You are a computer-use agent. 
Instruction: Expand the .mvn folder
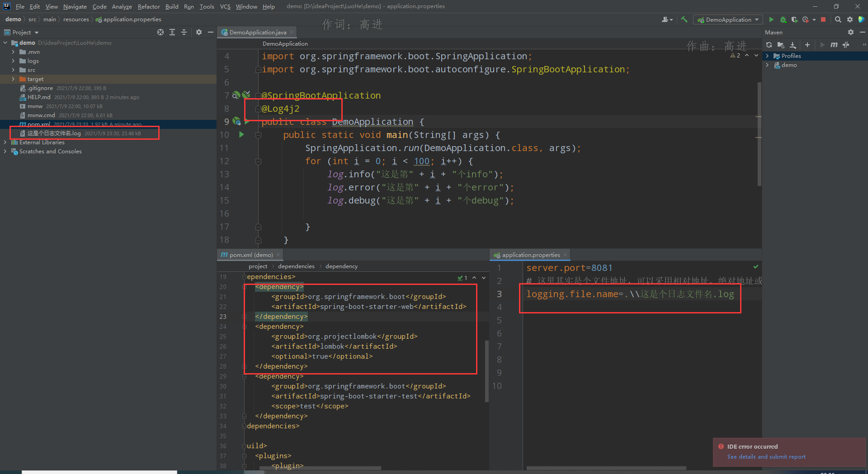coord(13,52)
